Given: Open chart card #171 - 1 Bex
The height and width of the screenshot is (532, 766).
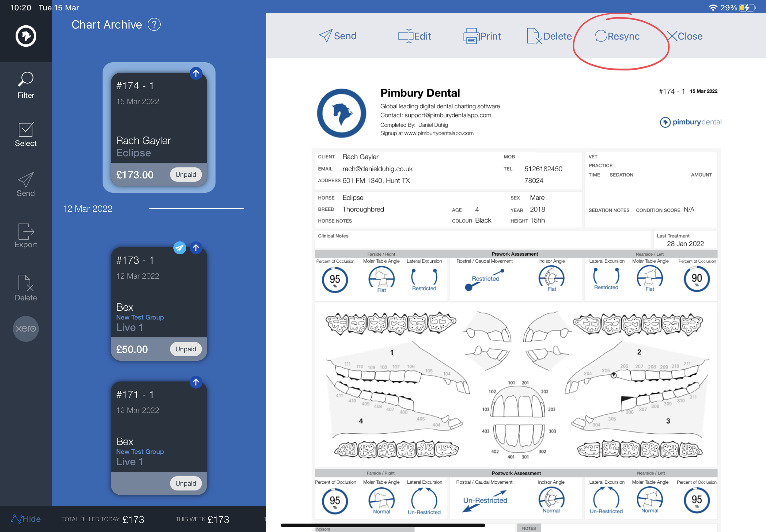Looking at the screenshot, I should tap(159, 438).
